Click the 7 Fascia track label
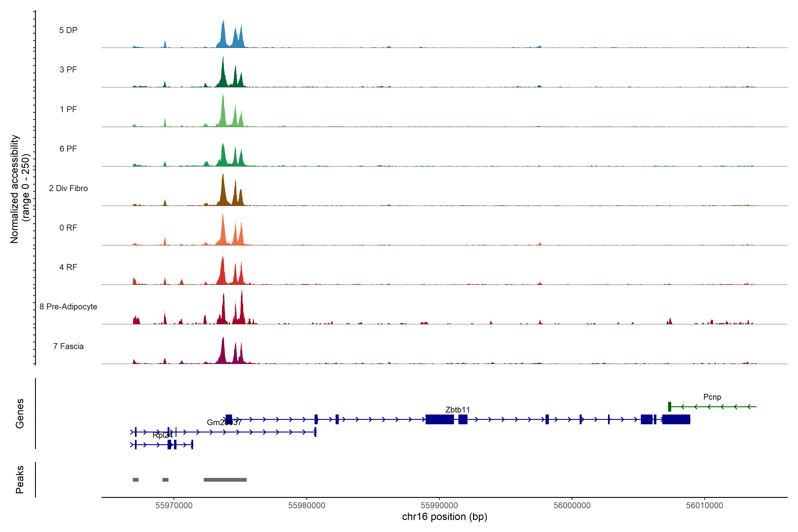 [68, 346]
